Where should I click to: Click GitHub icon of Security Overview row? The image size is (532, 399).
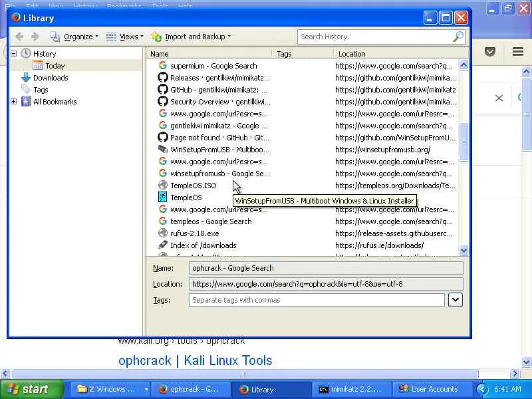click(x=163, y=101)
